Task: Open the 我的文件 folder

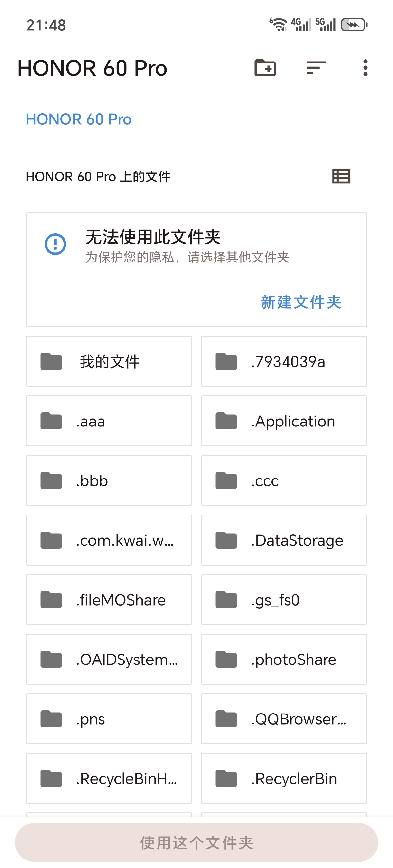Action: [x=109, y=361]
